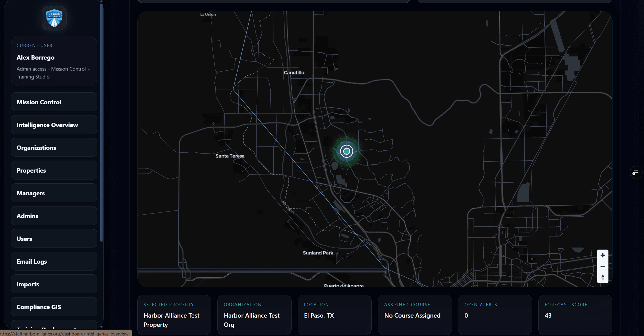Click the Organization card Harbor Alliance Test Org
Screen dimensions: 644x336
click(x=254, y=315)
